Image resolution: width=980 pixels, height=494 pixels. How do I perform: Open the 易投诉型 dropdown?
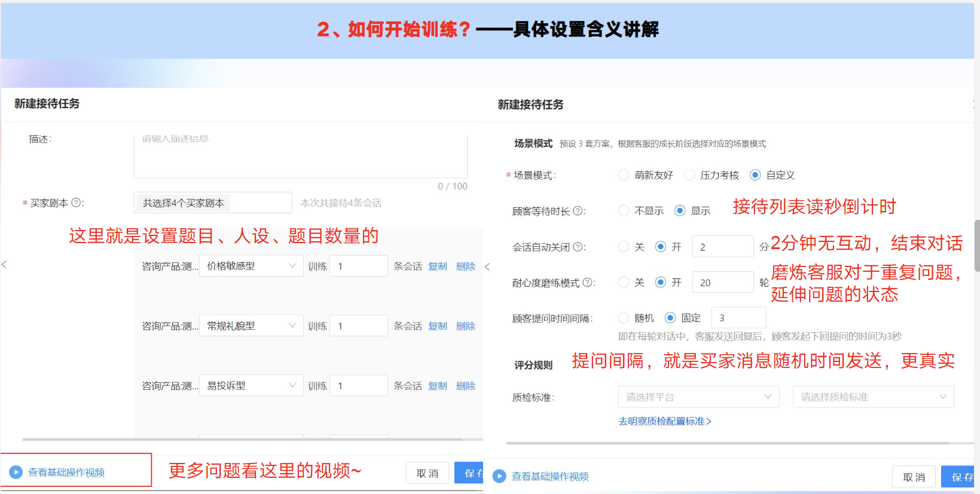click(251, 385)
